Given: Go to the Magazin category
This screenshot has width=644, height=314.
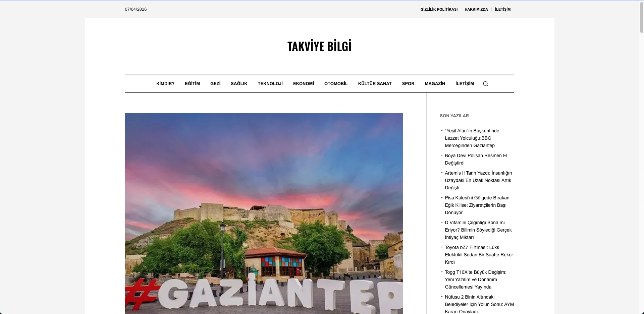Looking at the screenshot, I should pos(435,84).
